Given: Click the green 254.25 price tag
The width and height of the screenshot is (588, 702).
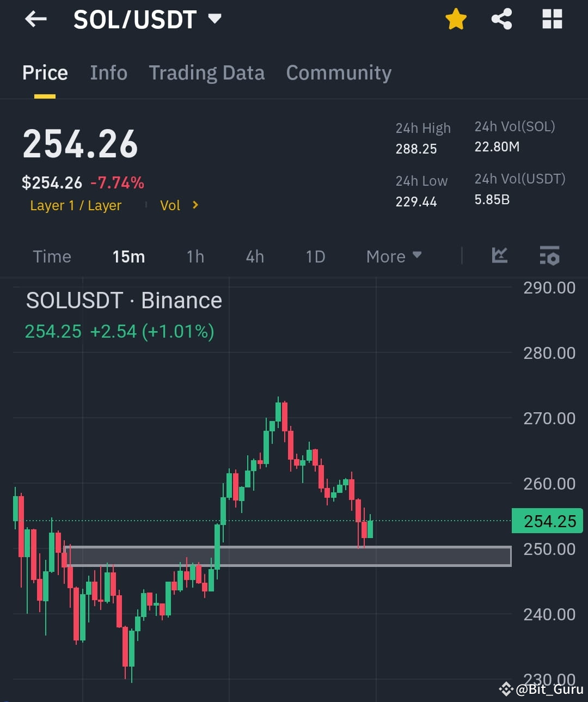Looking at the screenshot, I should (547, 521).
